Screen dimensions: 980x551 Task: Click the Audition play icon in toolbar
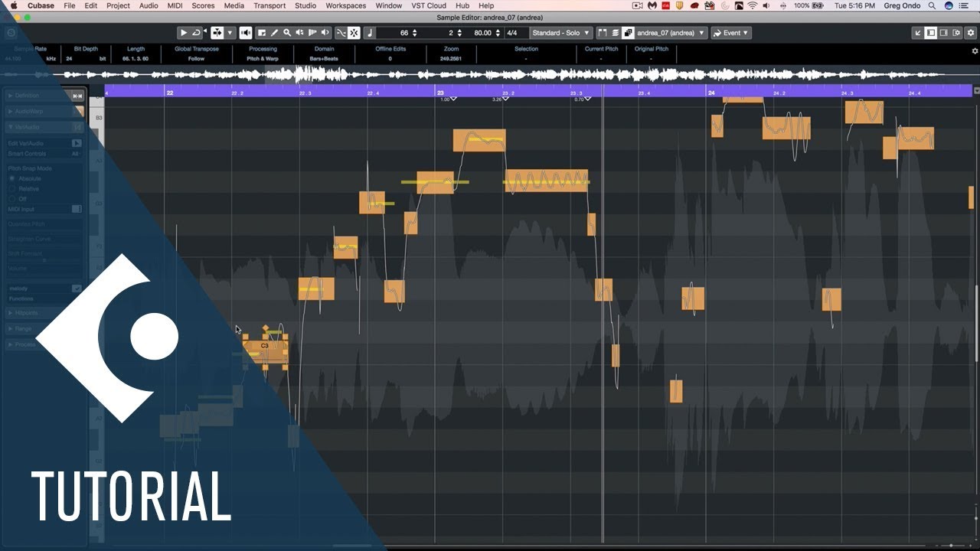click(x=184, y=33)
